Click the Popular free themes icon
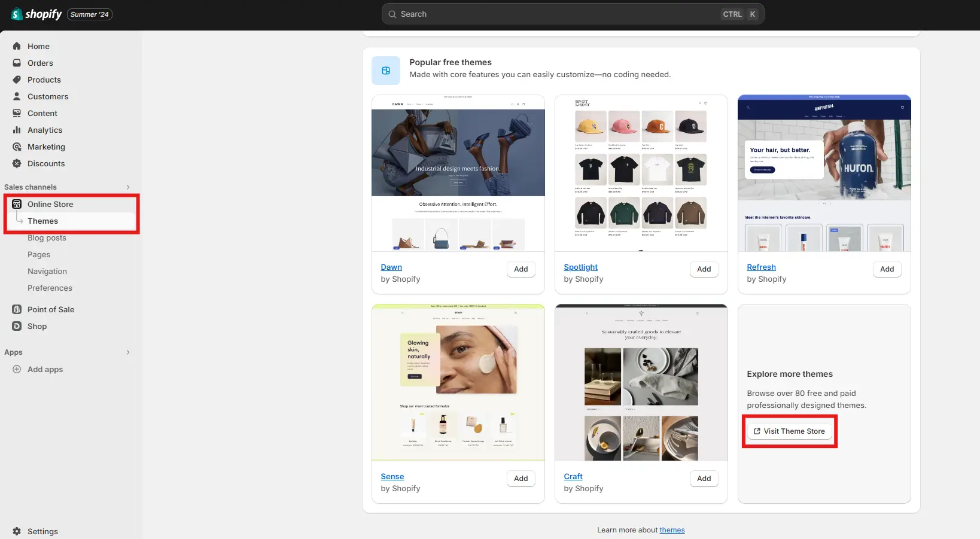 point(386,71)
